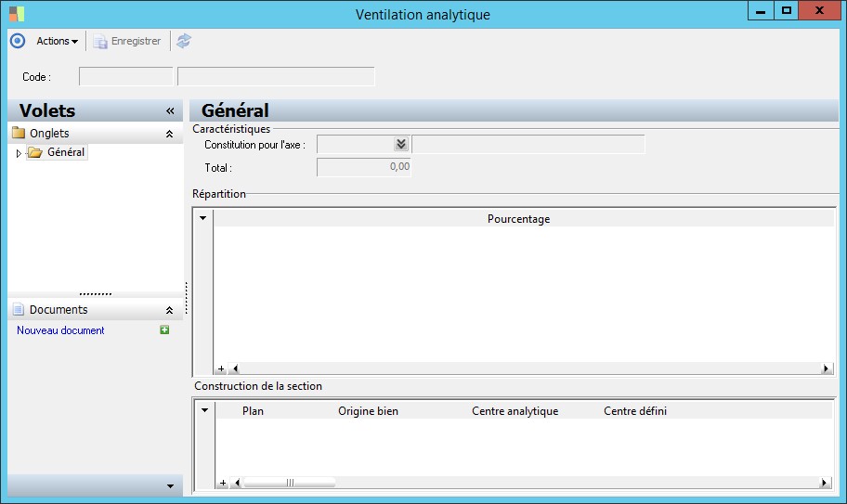Minimize the Ventilation analytique window
The image size is (847, 504).
pyautogui.click(x=762, y=11)
